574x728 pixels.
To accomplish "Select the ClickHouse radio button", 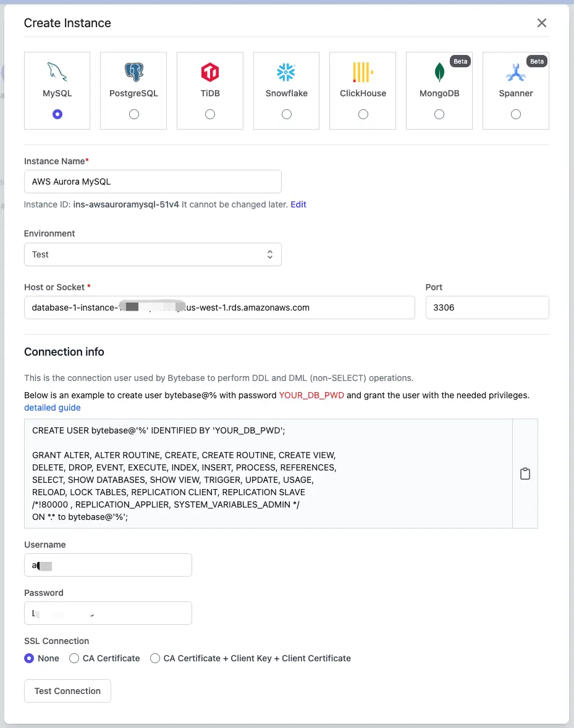I will coord(363,114).
